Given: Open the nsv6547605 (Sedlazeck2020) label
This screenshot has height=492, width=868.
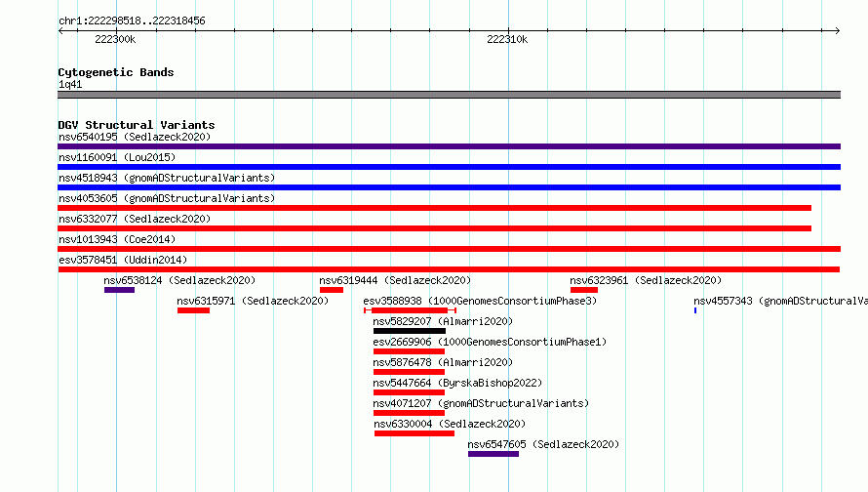Looking at the screenshot, I should click(x=543, y=444).
